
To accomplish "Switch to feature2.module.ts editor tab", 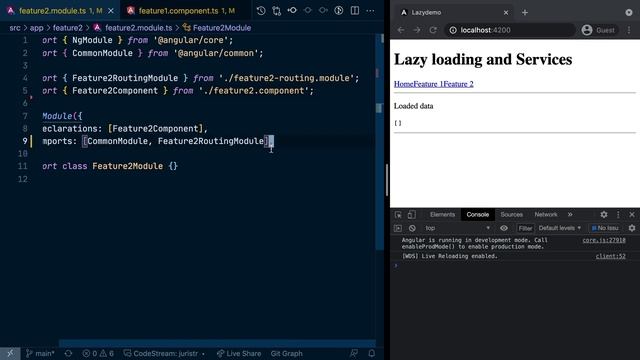I will 60,11.
